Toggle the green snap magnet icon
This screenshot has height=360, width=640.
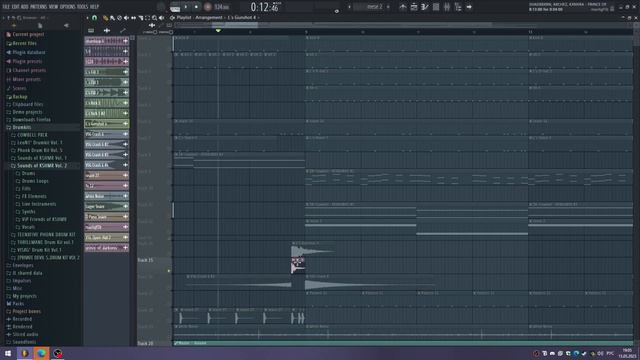(x=95, y=18)
